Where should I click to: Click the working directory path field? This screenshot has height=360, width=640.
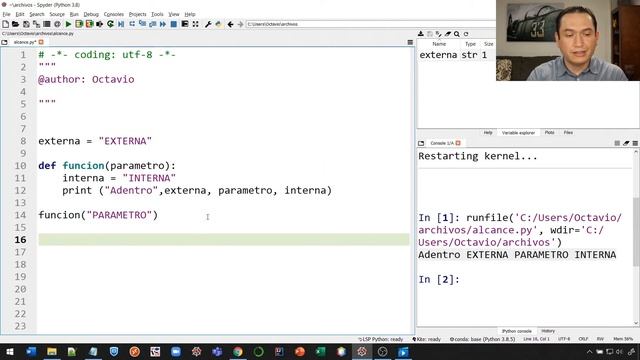pos(370,24)
